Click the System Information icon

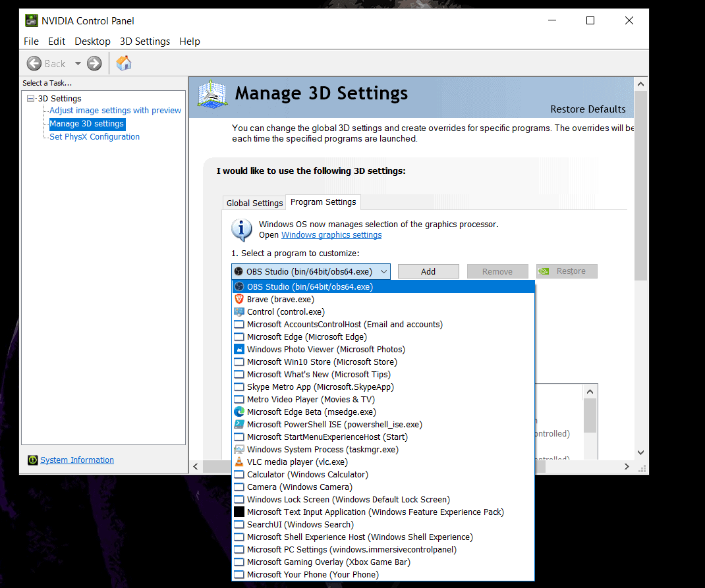(x=32, y=460)
